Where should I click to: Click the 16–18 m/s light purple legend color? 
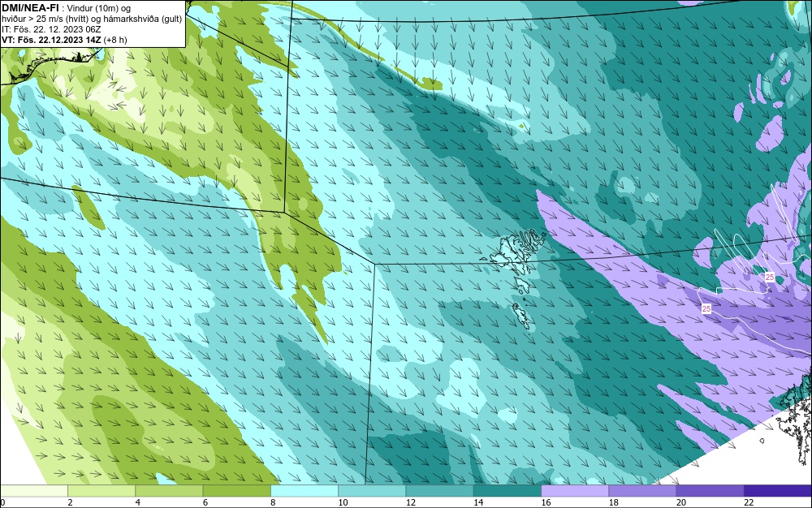click(x=575, y=490)
